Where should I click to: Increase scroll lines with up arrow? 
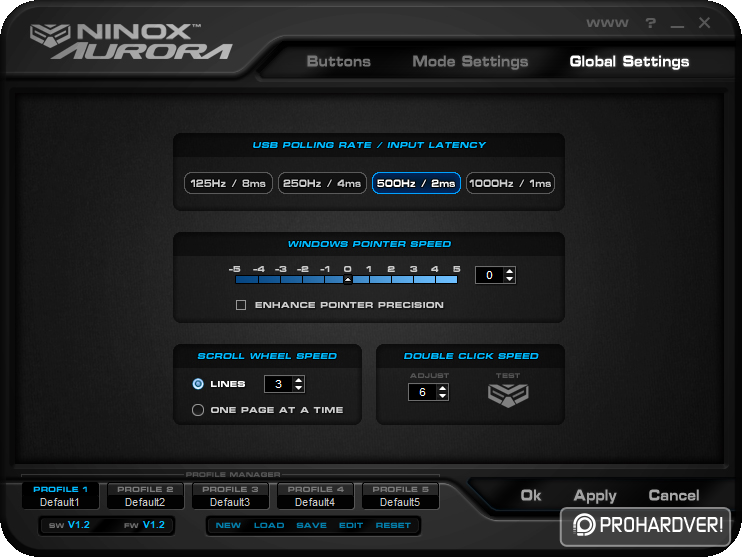click(x=299, y=380)
